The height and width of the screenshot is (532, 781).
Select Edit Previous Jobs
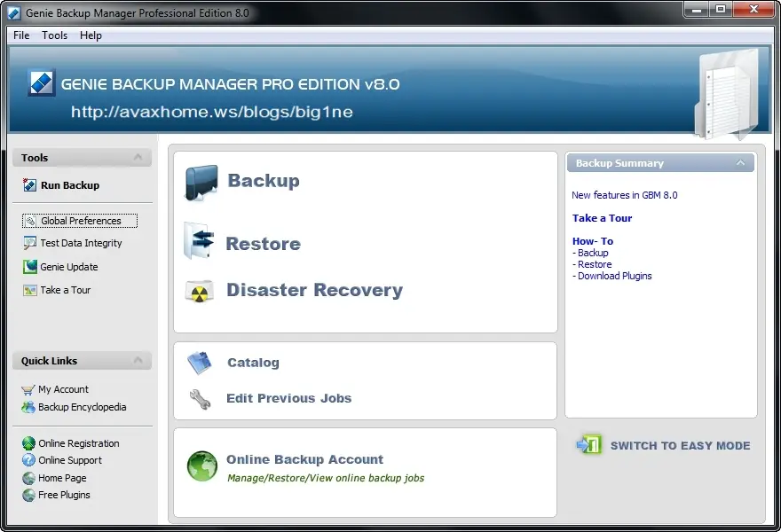click(289, 399)
